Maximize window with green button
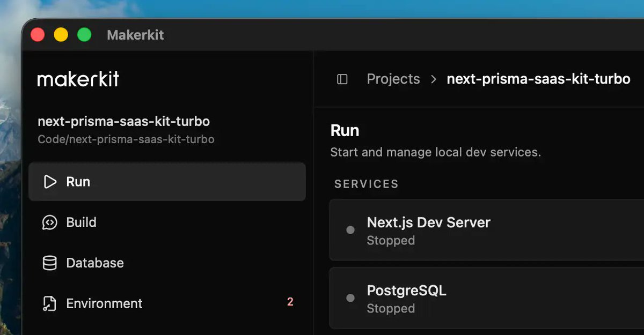This screenshot has height=335, width=644. tap(84, 35)
